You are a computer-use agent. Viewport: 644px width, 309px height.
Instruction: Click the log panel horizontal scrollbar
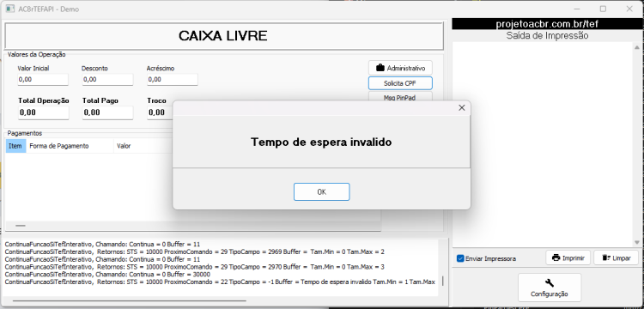(129, 301)
